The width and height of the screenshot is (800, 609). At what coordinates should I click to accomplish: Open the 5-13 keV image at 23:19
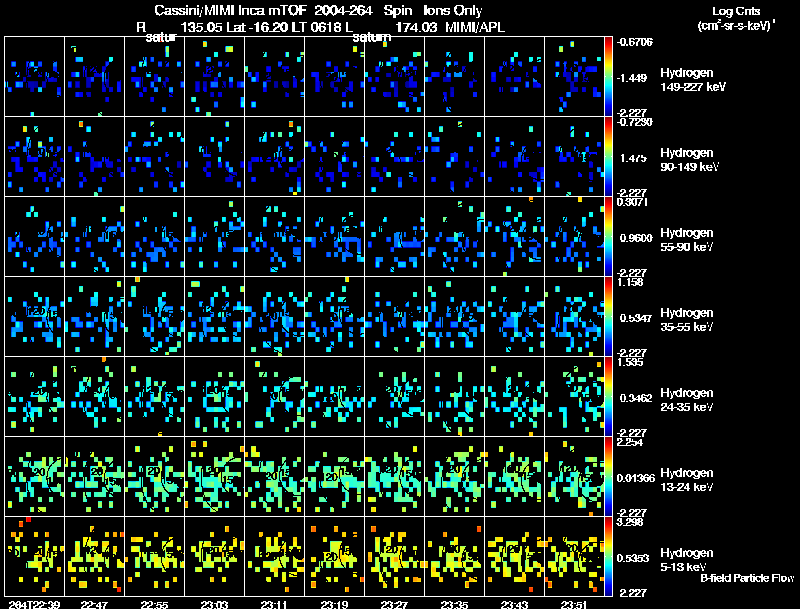coord(334,556)
